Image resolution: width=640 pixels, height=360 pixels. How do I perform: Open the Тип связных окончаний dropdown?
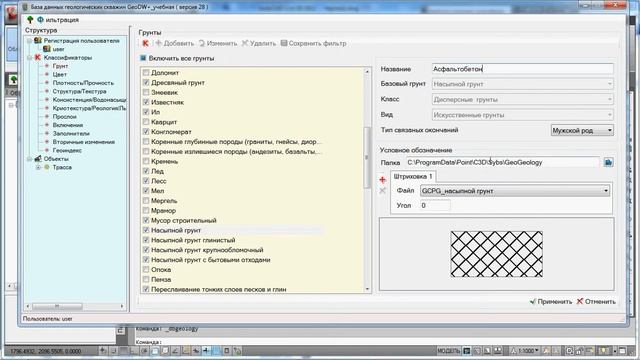pyautogui.click(x=582, y=130)
